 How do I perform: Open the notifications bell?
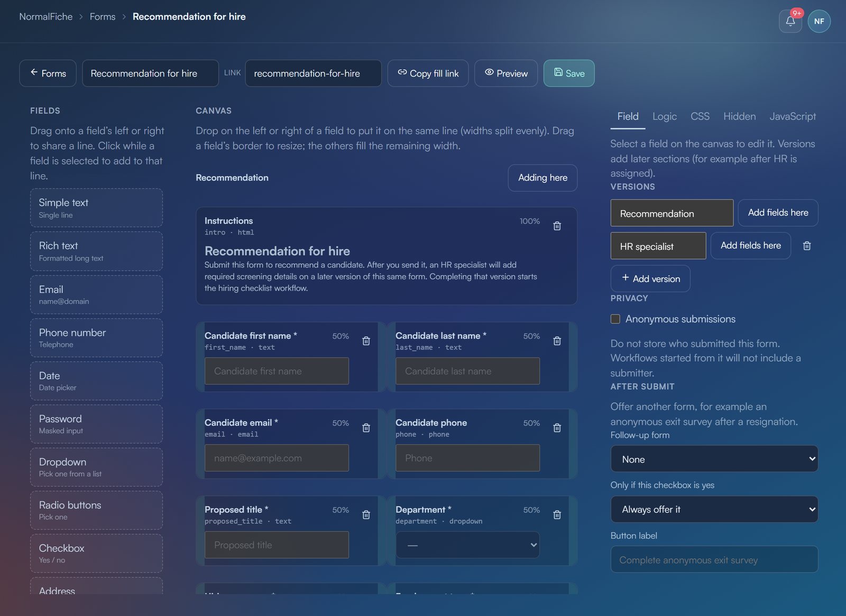(x=790, y=21)
